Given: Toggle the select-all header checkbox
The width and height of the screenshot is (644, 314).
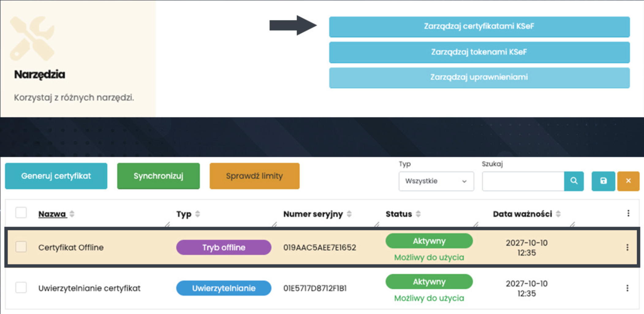Looking at the screenshot, I should click(21, 213).
